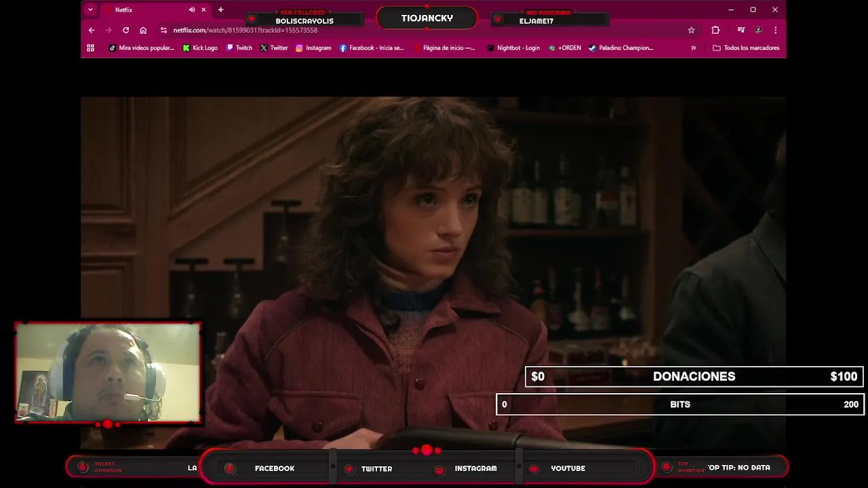Viewport: 868px width, 488px height.
Task: Click the streamer webcam overlay
Action: coord(108,372)
